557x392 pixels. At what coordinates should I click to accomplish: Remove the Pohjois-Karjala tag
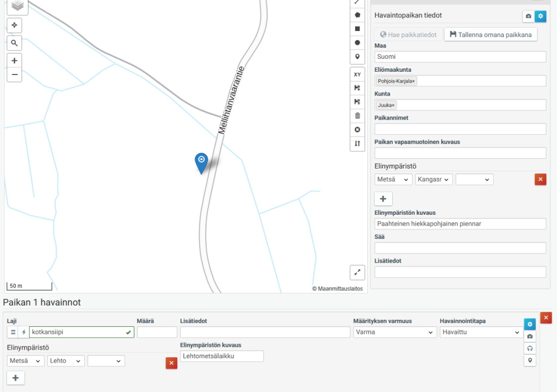(x=413, y=81)
